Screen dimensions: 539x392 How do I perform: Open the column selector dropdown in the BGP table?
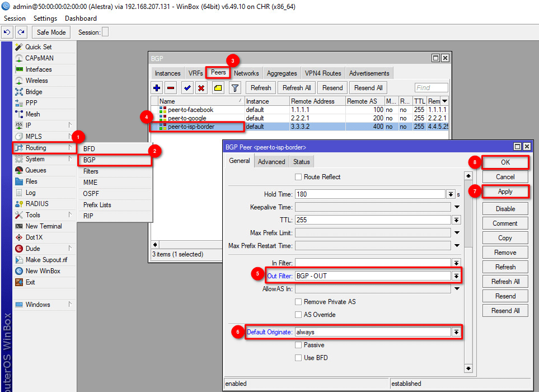(x=445, y=101)
